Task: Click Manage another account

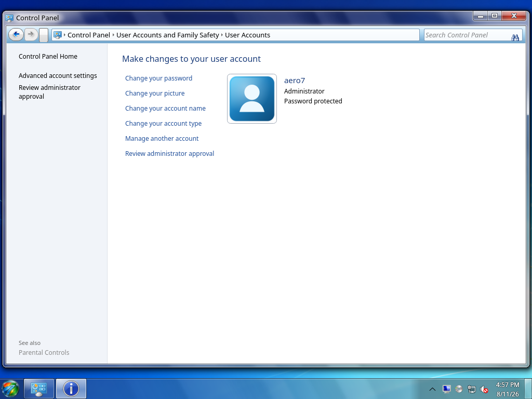Action: pos(162,138)
